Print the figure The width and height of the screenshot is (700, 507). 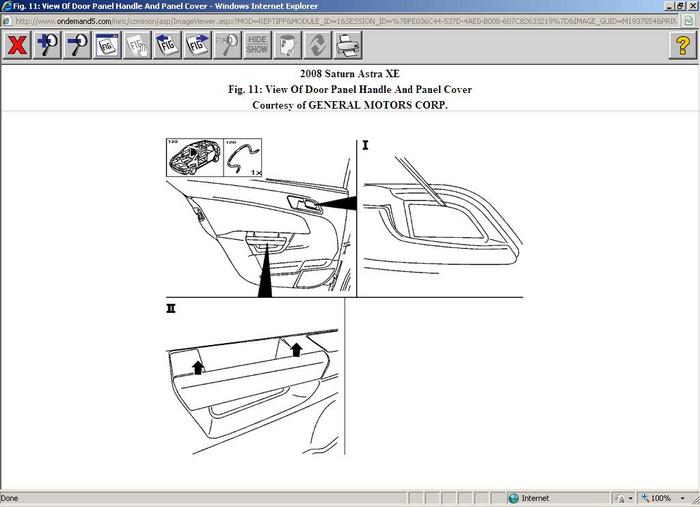pos(347,45)
